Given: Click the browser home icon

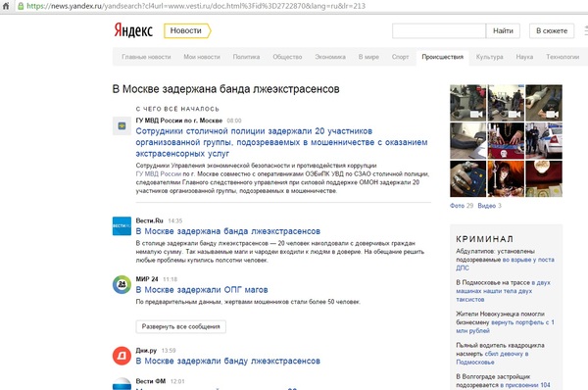Looking at the screenshot, I should coord(6,6).
